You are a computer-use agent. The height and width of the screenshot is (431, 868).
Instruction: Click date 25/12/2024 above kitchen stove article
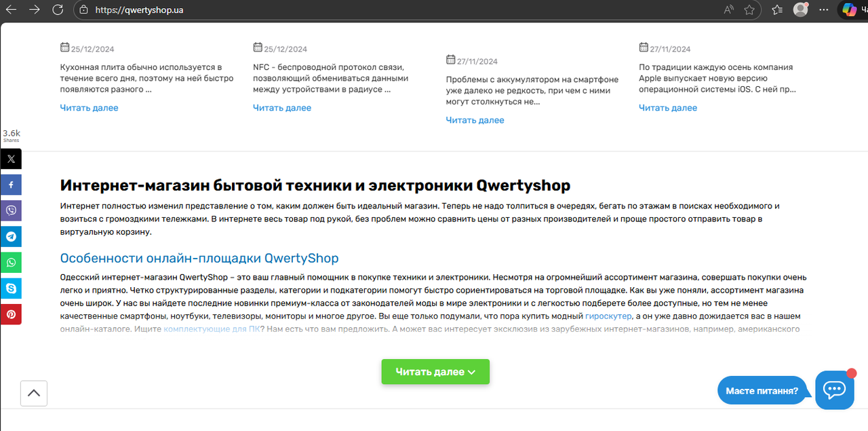[92, 49]
